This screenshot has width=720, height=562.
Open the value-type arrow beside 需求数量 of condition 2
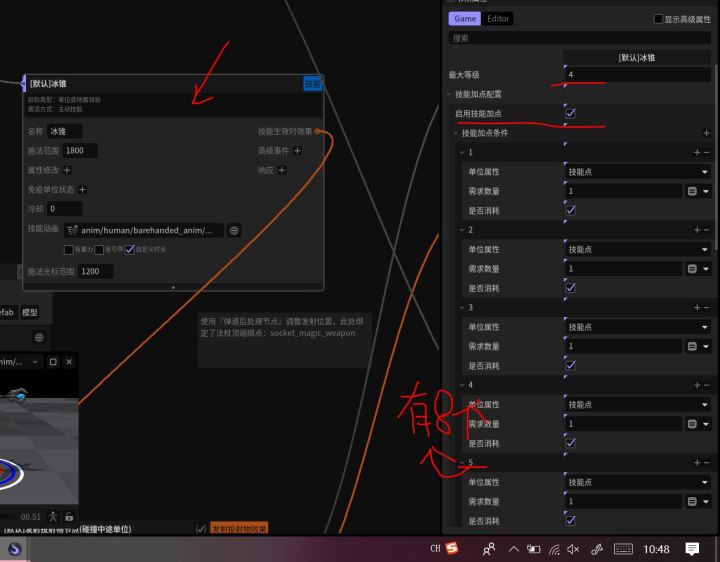tap(706, 269)
